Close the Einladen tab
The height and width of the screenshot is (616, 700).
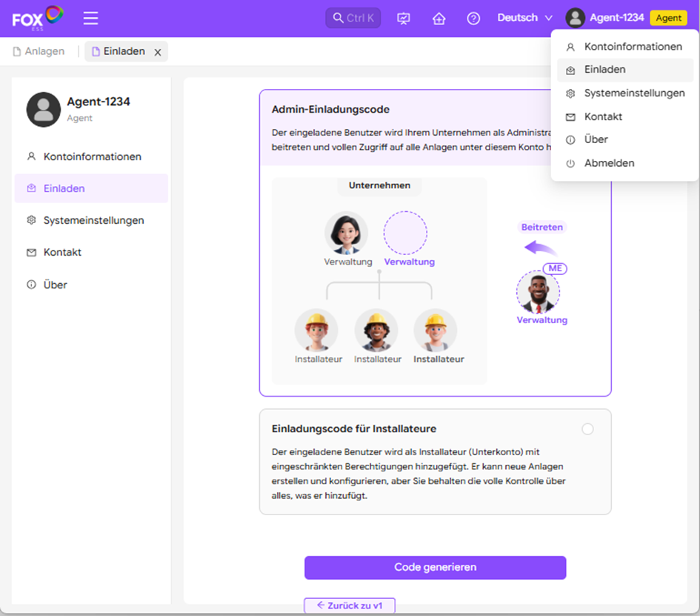click(x=158, y=53)
